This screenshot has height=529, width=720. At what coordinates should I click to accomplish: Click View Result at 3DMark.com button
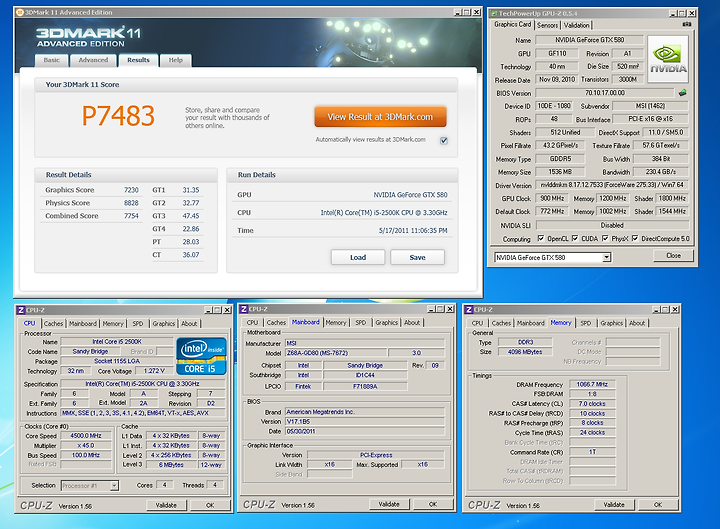pos(380,117)
